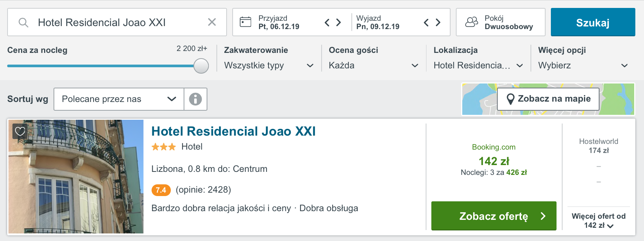Click the search magnifier icon
Screen dimensions: 644x241
[23, 22]
